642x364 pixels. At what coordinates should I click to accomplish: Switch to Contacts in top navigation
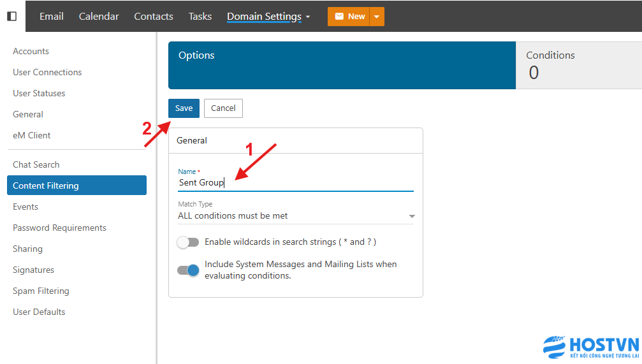[154, 17]
